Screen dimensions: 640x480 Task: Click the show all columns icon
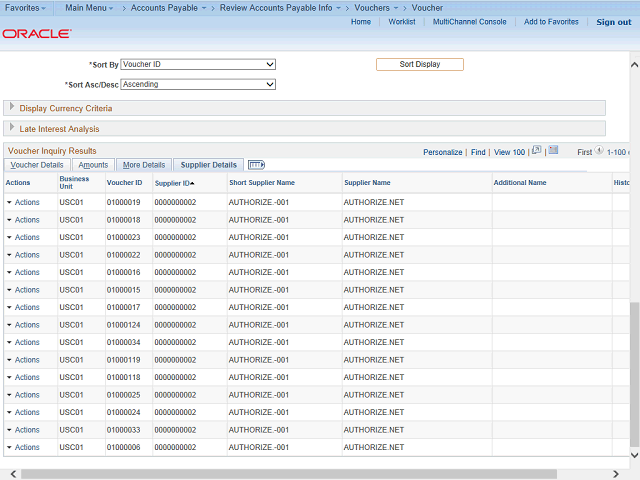pyautogui.click(x=256, y=165)
